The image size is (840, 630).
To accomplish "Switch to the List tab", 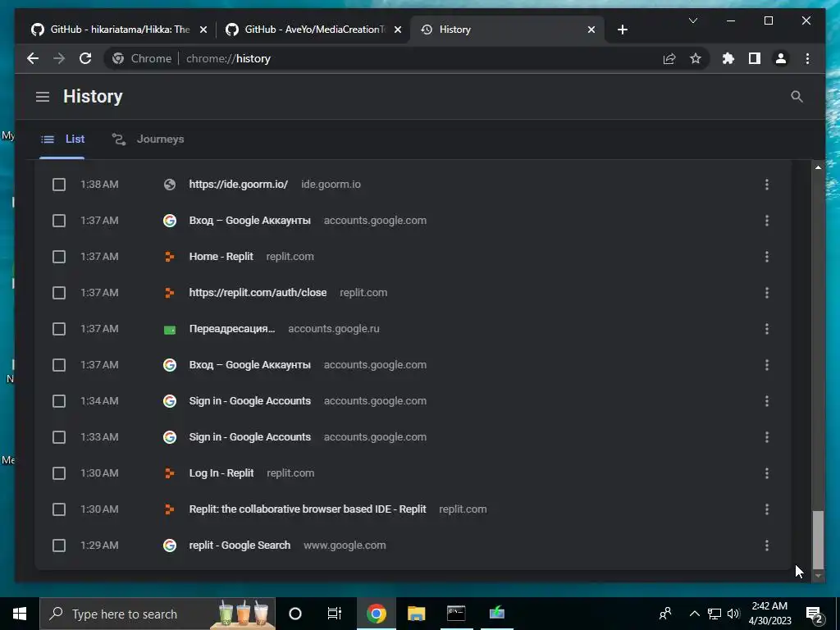I will point(62,139).
